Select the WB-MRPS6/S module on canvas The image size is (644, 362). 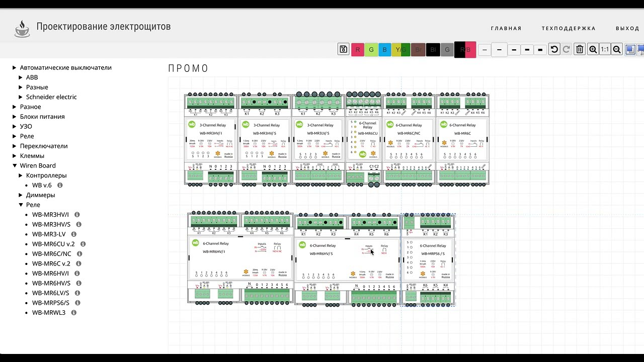point(428,260)
